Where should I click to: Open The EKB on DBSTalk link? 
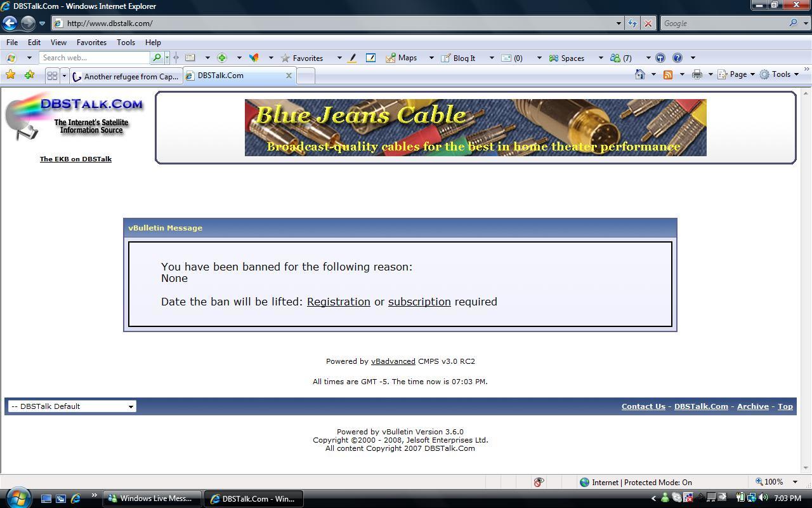[75, 159]
